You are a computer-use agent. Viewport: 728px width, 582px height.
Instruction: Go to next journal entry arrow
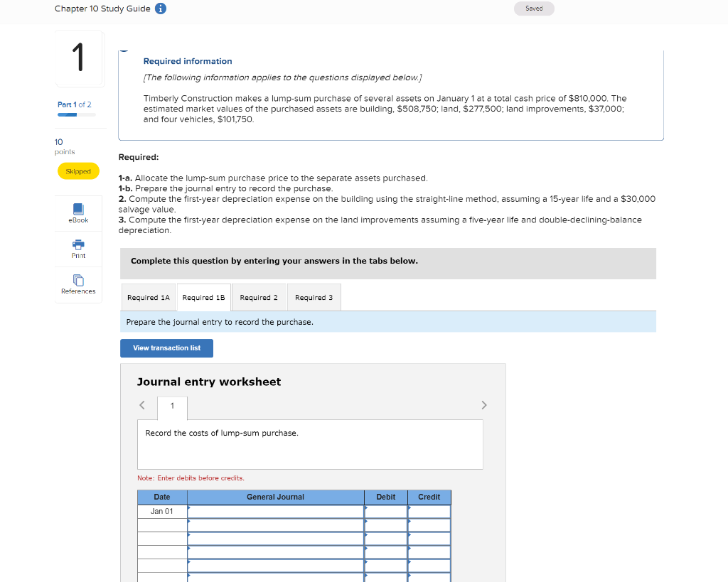click(483, 405)
